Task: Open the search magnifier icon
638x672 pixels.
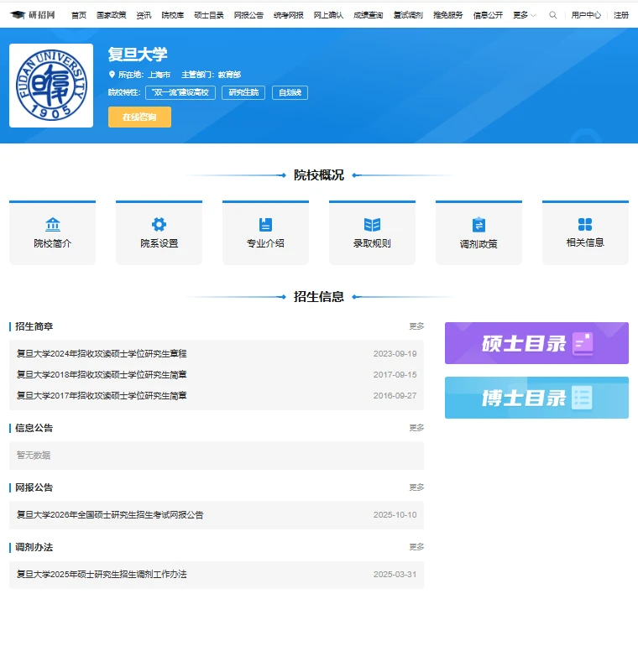Action: click(x=553, y=15)
